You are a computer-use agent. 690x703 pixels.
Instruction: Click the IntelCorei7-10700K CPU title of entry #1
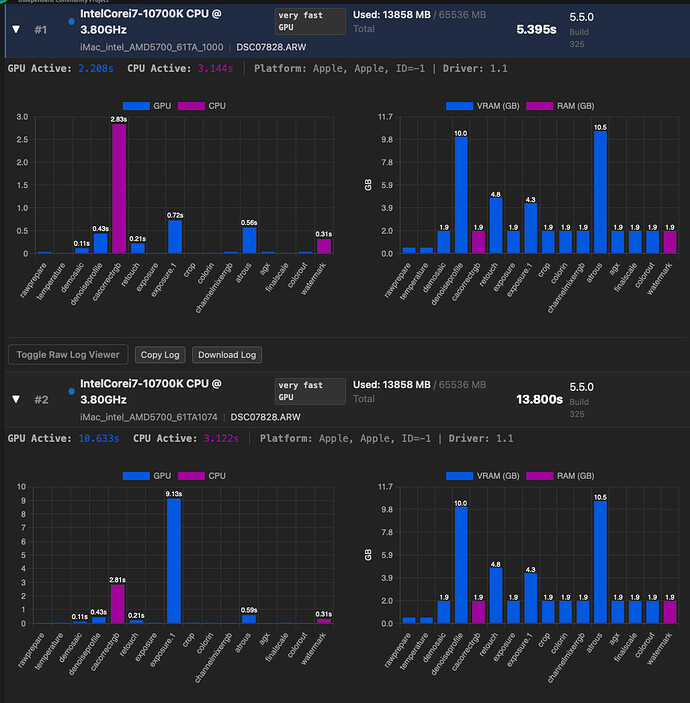point(151,22)
